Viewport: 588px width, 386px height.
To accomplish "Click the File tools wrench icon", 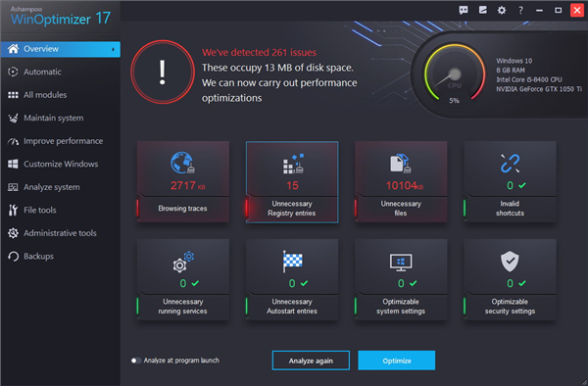I will [x=13, y=211].
